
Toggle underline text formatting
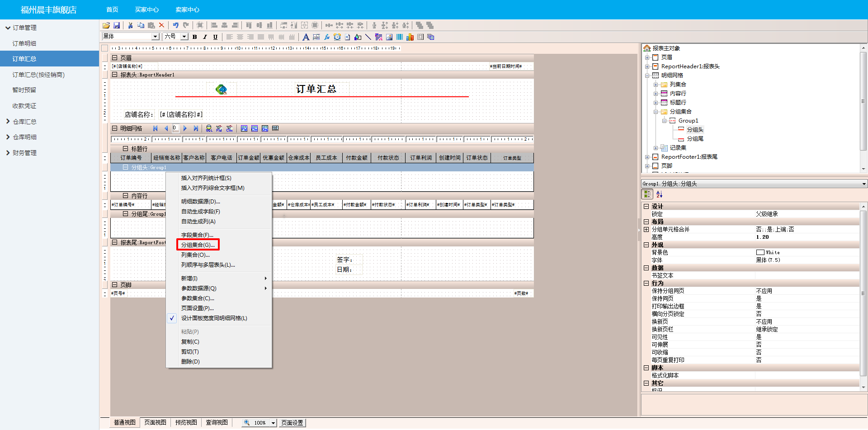point(215,37)
